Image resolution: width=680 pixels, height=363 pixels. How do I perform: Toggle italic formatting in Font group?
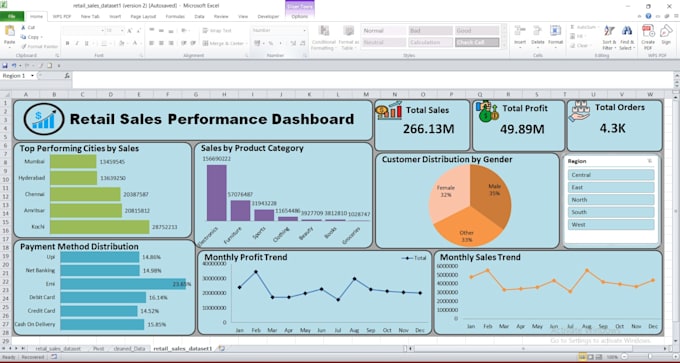click(x=77, y=43)
